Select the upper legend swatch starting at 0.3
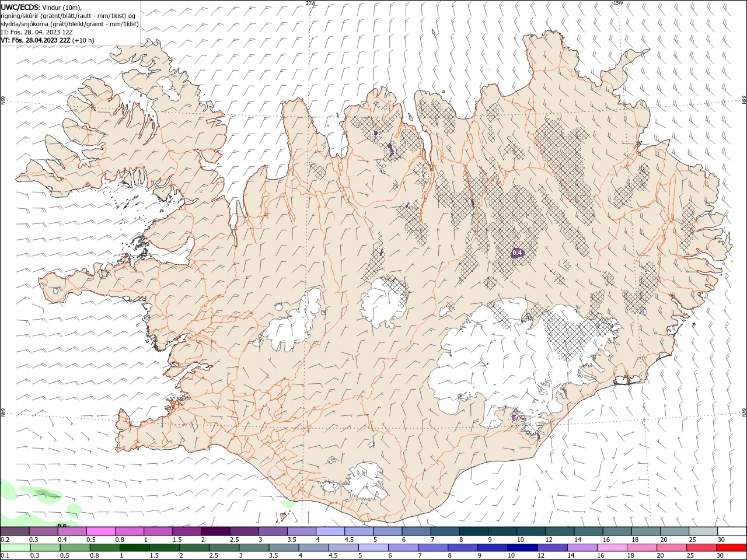Viewport: 747px width, 560px height. tap(43, 531)
